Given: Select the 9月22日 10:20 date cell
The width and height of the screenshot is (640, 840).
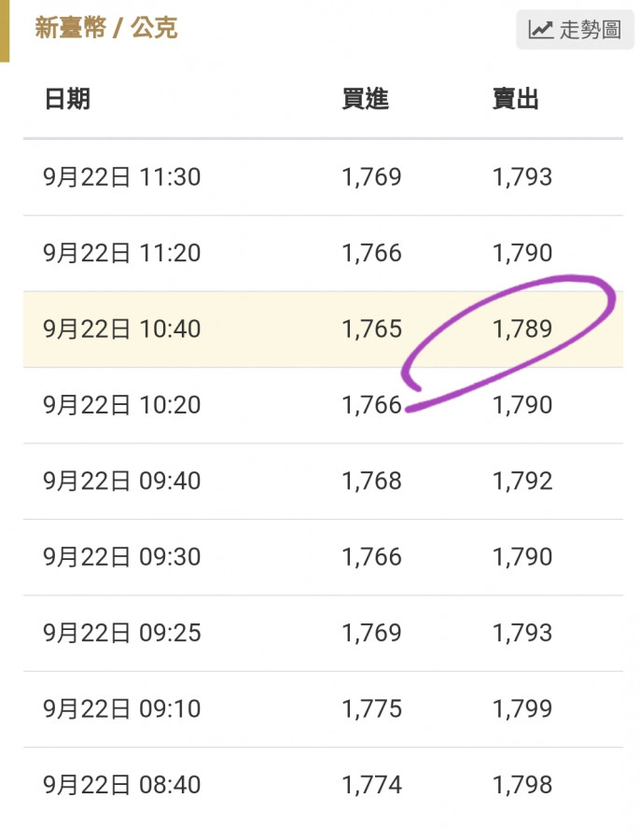Looking at the screenshot, I should click(121, 405).
